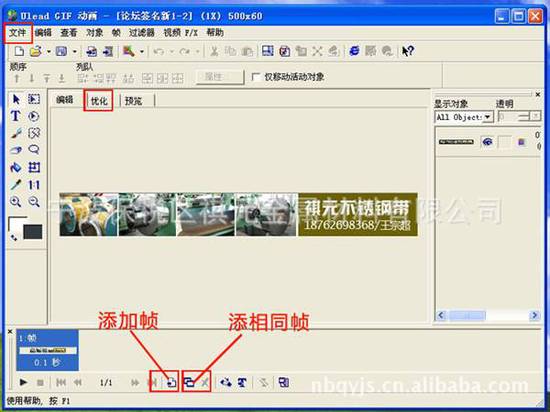Open the 视频 F/X menu

[181, 33]
